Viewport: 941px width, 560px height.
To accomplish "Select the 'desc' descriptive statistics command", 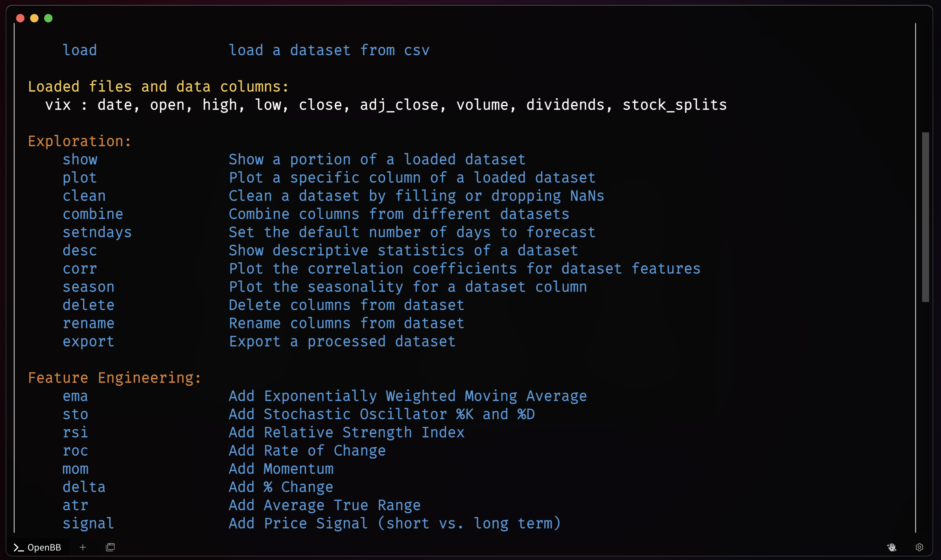I will (80, 250).
